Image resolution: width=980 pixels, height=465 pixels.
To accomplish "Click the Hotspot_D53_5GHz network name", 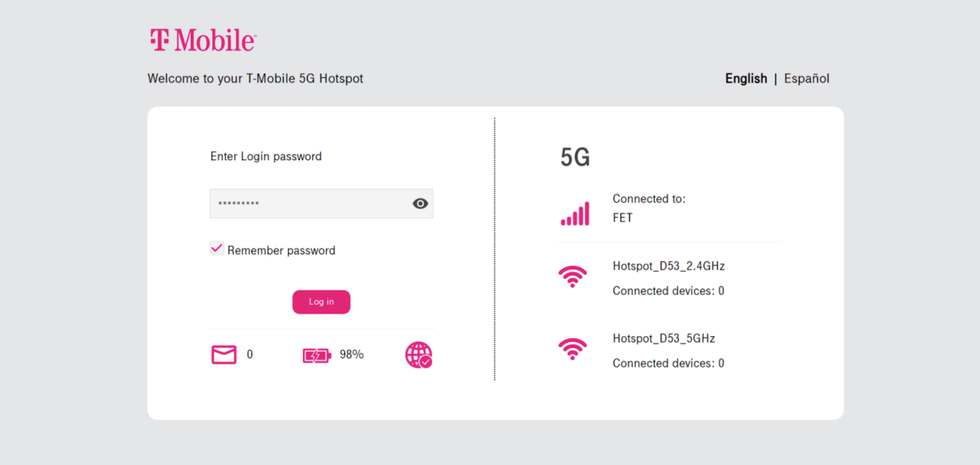I will [664, 339].
